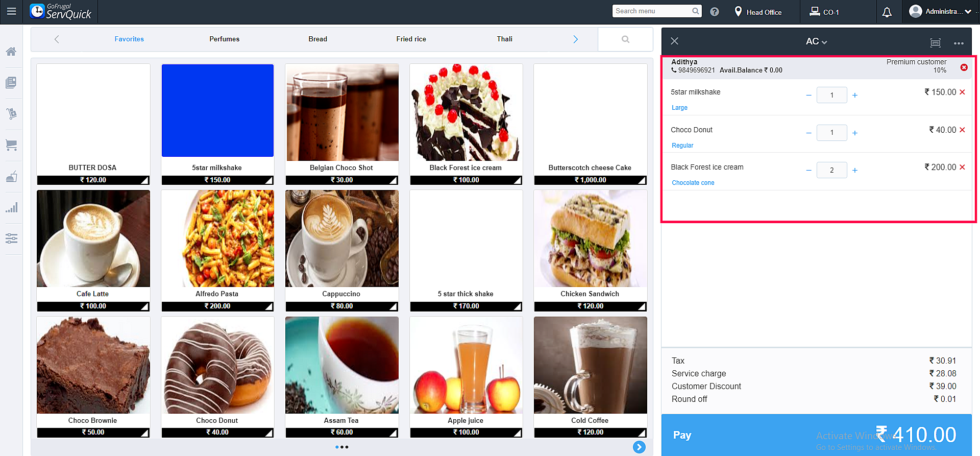Image resolution: width=980 pixels, height=456 pixels.
Task: Open the Thali category
Action: tap(505, 39)
